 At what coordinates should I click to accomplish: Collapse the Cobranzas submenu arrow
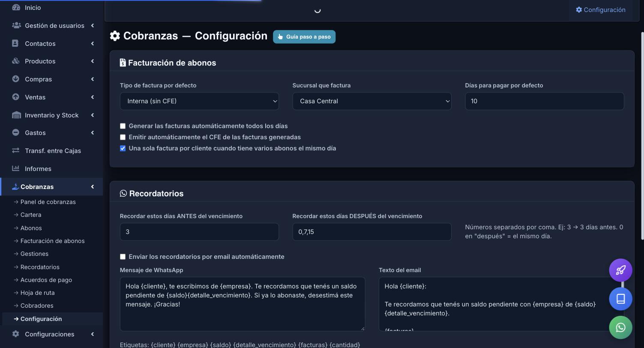[93, 186]
